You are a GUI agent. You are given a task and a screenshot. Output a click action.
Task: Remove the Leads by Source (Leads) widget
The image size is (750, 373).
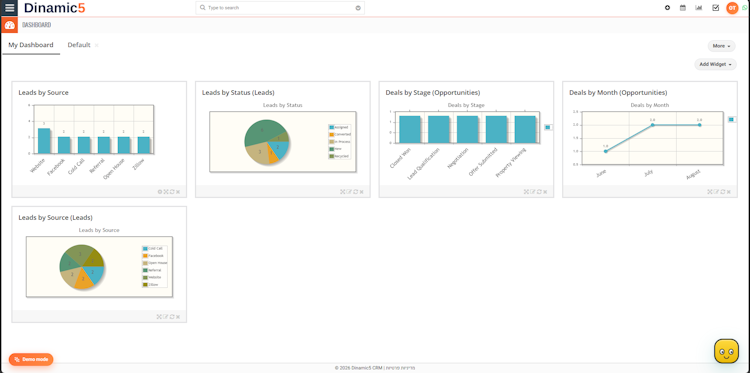[x=178, y=317]
